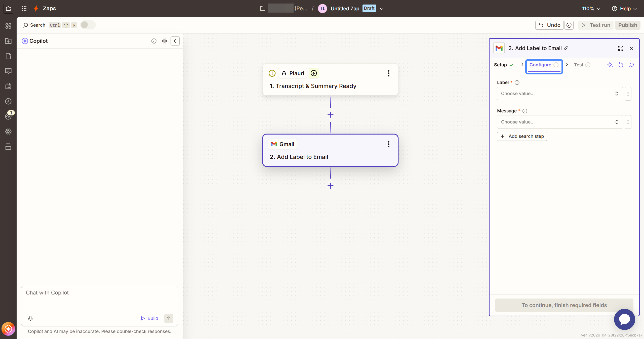Close the Add Label to Email panel
644x339 pixels.
tap(631, 48)
